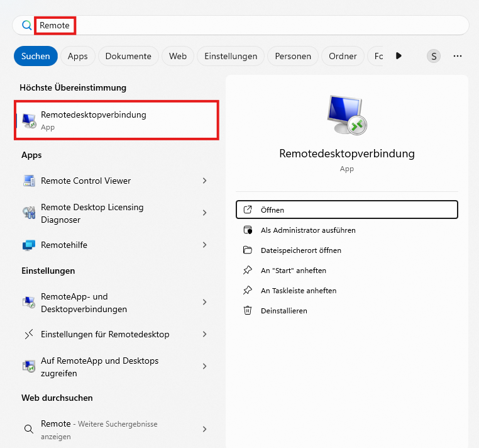Click the administrator shield icon

[248, 230]
